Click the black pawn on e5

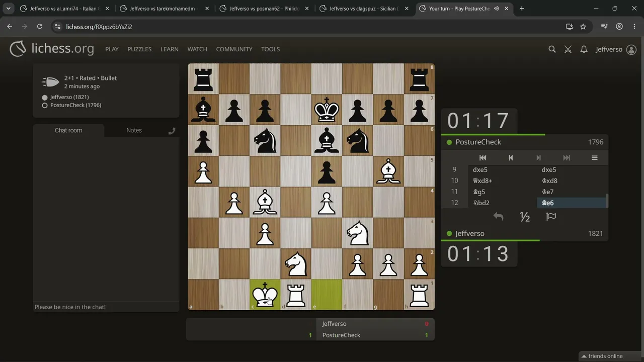tap(327, 171)
